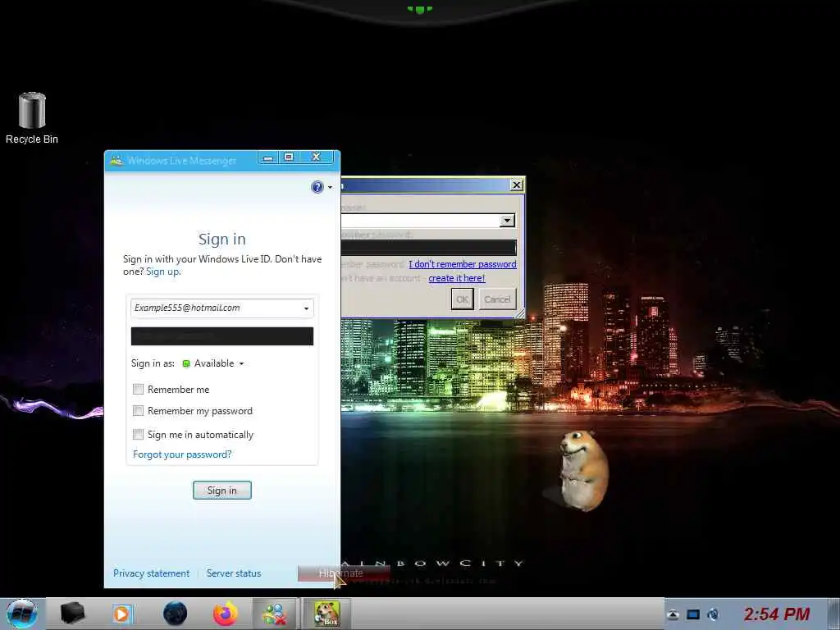
Task: Expand the help icon dropdown arrow
Action: click(x=330, y=187)
